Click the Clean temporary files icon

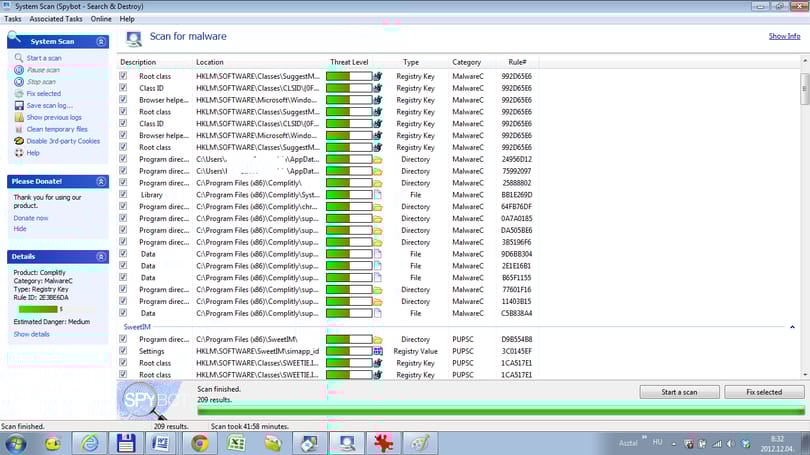[19, 129]
